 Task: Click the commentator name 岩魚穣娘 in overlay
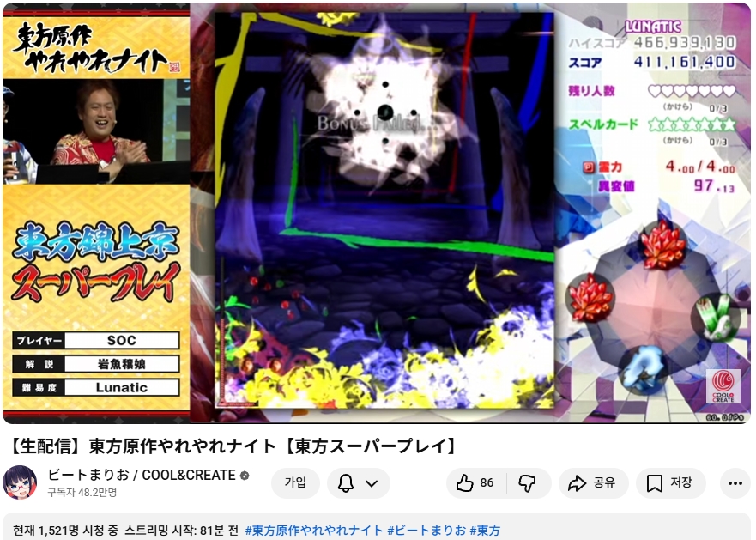(122, 364)
